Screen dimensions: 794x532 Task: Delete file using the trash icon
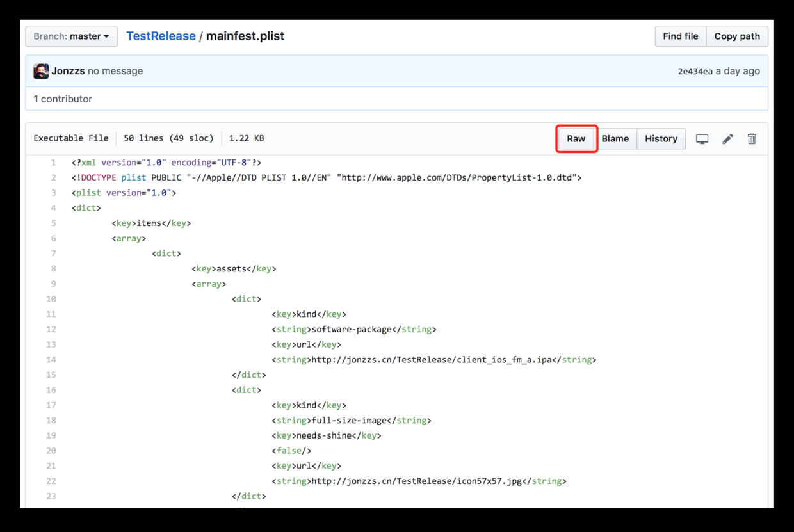pos(752,139)
